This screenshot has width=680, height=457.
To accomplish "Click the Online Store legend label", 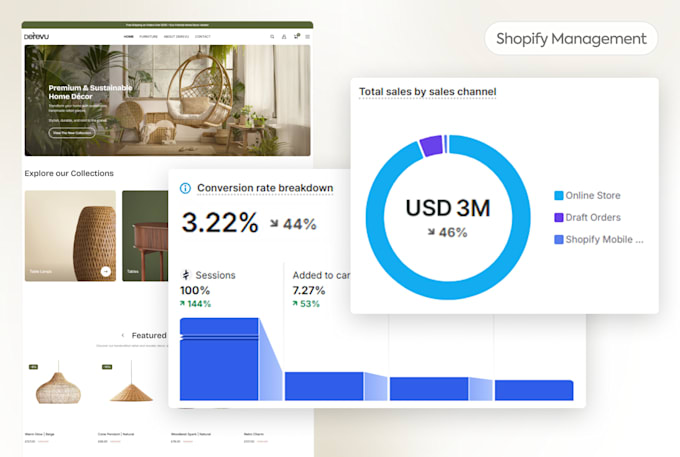I will [x=593, y=196].
